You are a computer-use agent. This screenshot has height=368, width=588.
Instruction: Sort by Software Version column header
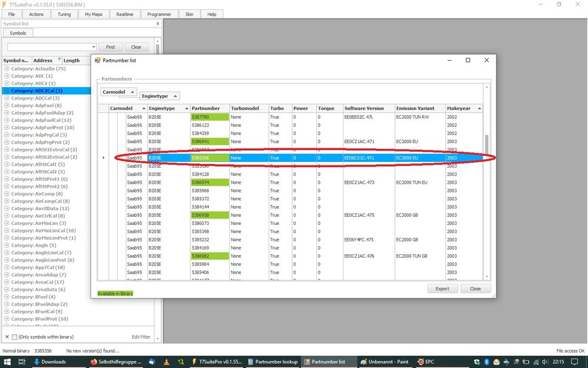[369, 108]
